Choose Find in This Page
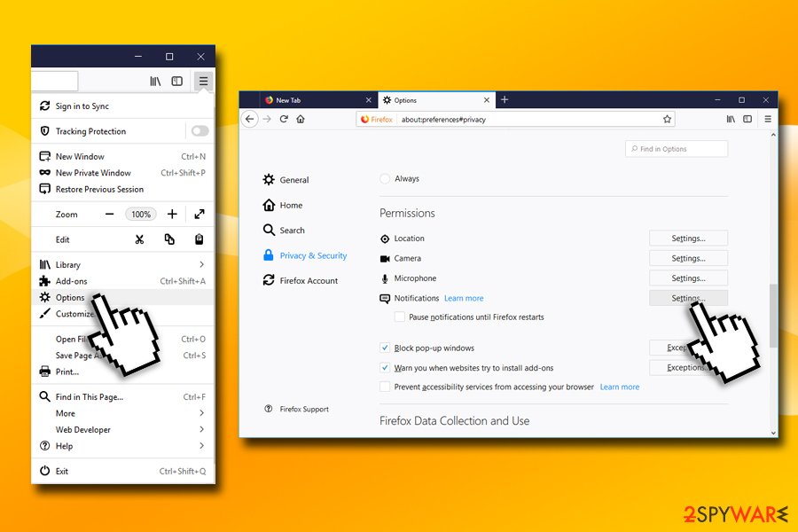Screen dimensions: 798x532 [x=122, y=396]
